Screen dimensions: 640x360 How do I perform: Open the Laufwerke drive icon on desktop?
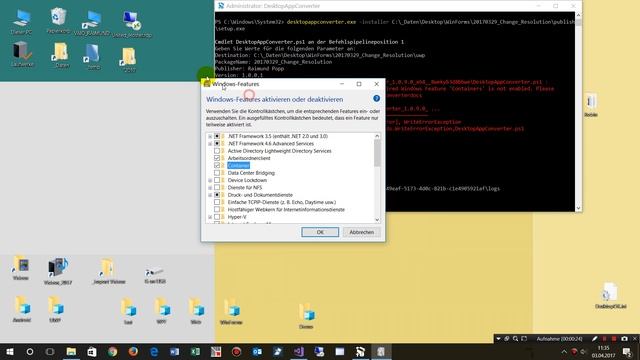(x=22, y=54)
